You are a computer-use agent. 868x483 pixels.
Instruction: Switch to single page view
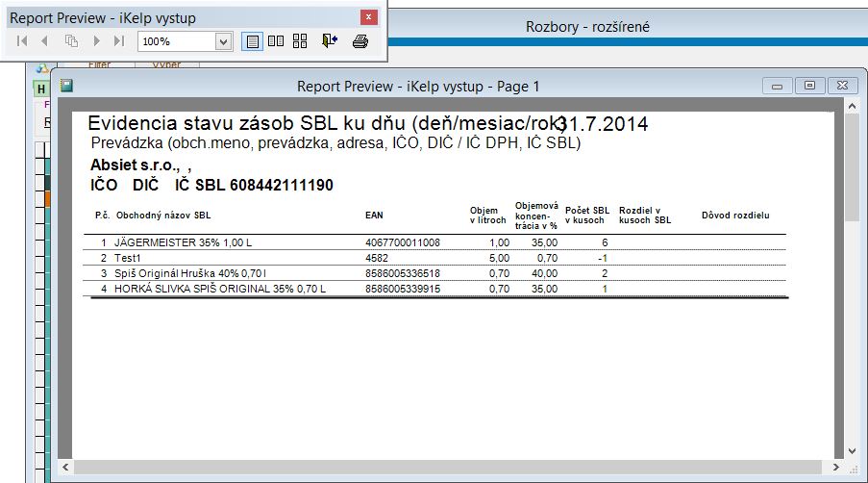[252, 41]
